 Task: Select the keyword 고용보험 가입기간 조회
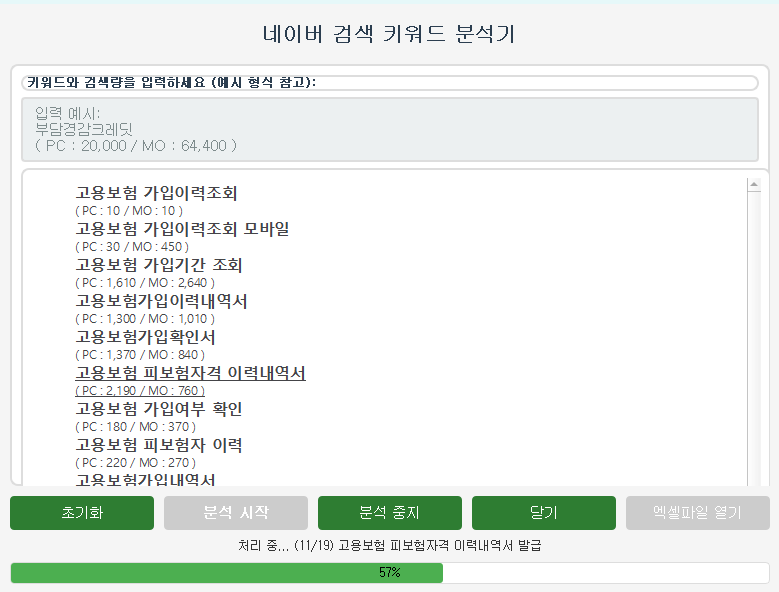coord(159,265)
